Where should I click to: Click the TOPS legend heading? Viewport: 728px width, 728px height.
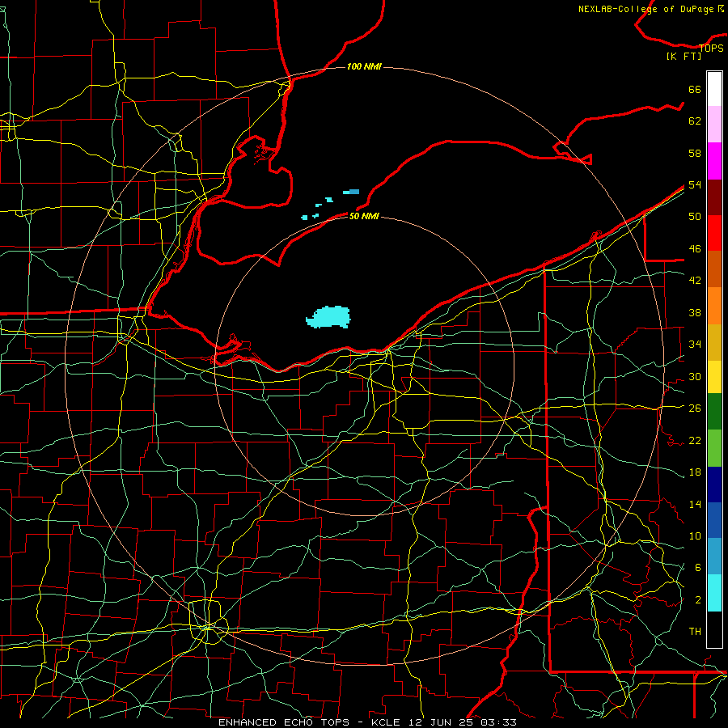point(711,48)
